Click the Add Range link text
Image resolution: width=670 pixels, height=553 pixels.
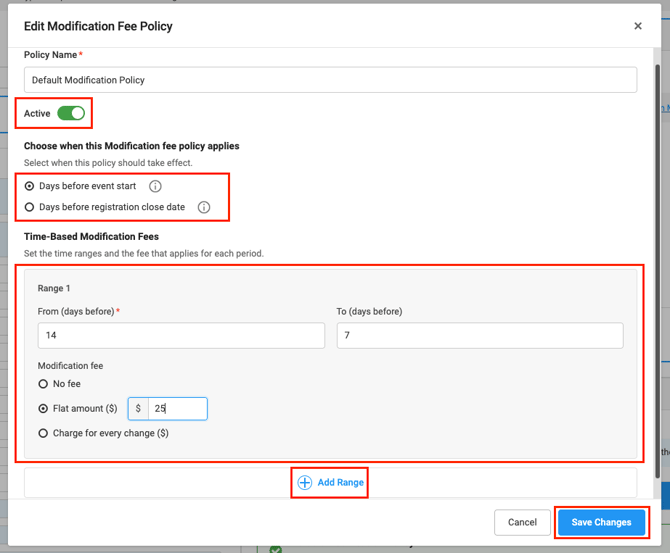341,482
